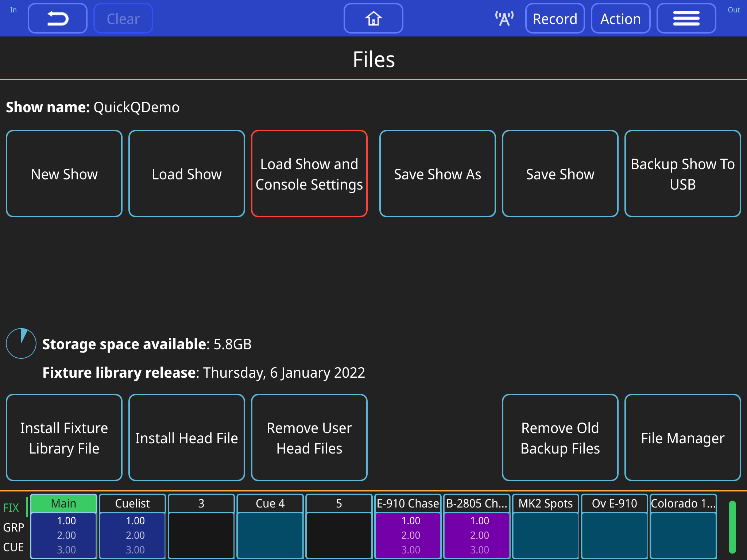The height and width of the screenshot is (560, 747).
Task: Click Install Fixture Library File
Action: coord(64,437)
